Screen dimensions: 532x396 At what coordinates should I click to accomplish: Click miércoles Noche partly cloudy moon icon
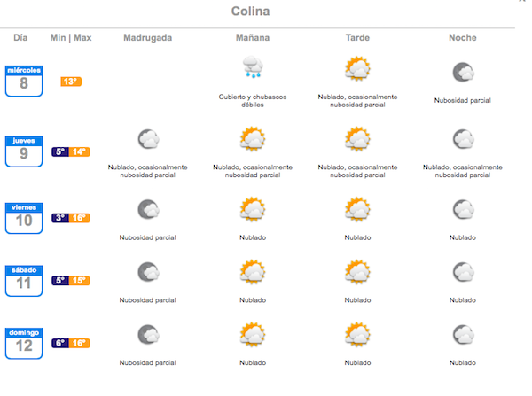pyautogui.click(x=463, y=72)
